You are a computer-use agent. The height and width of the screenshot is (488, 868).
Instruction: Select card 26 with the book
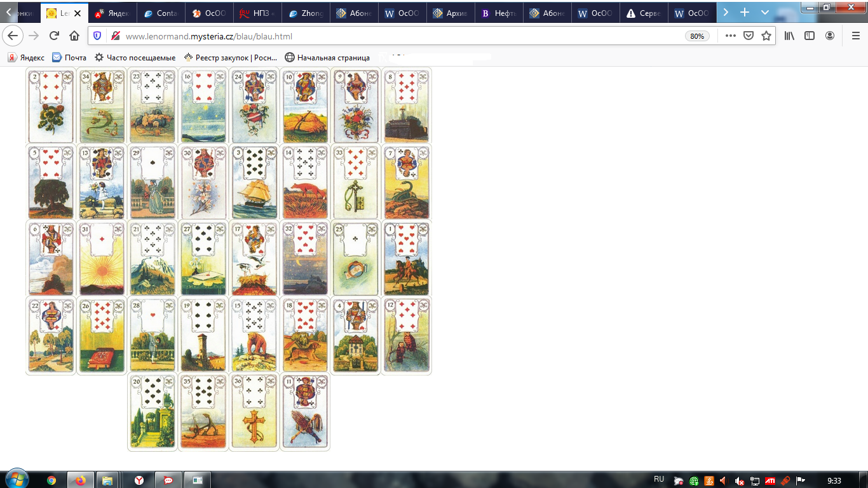coord(102,335)
